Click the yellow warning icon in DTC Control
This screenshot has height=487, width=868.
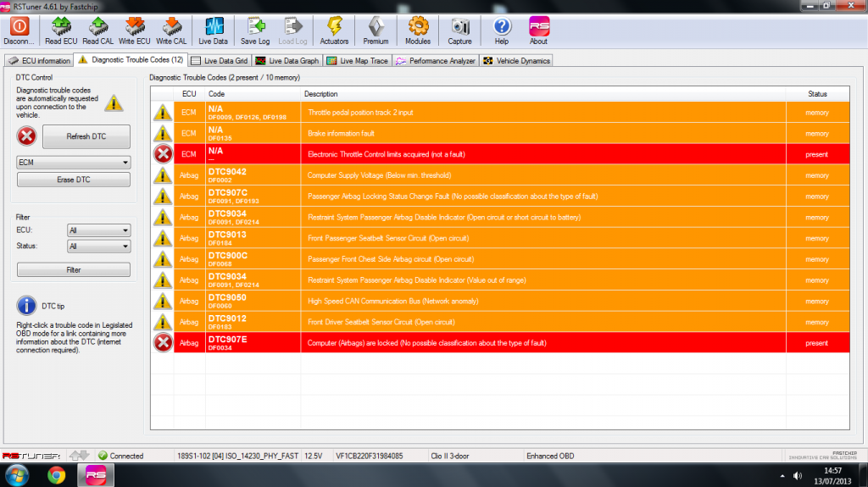pos(114,103)
